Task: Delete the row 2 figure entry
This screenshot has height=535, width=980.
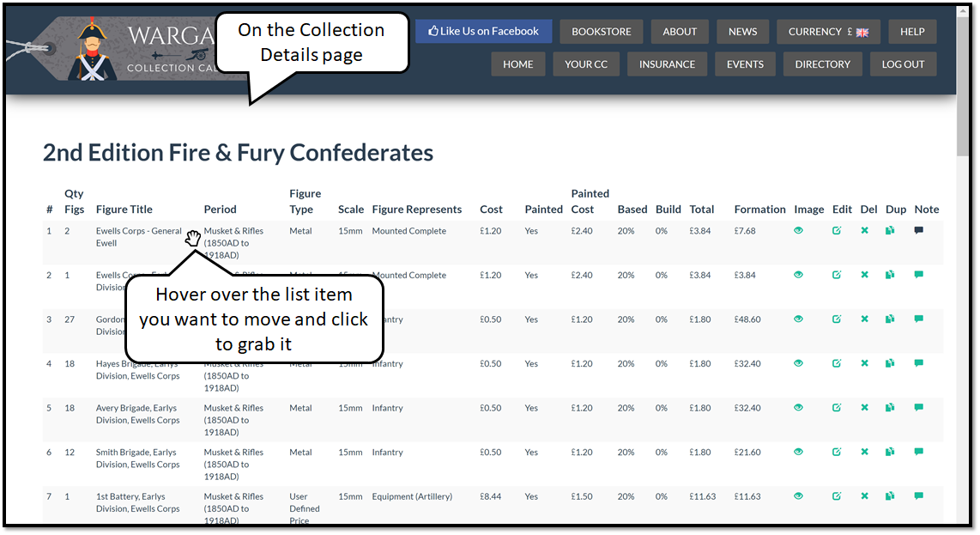Action: click(x=864, y=275)
